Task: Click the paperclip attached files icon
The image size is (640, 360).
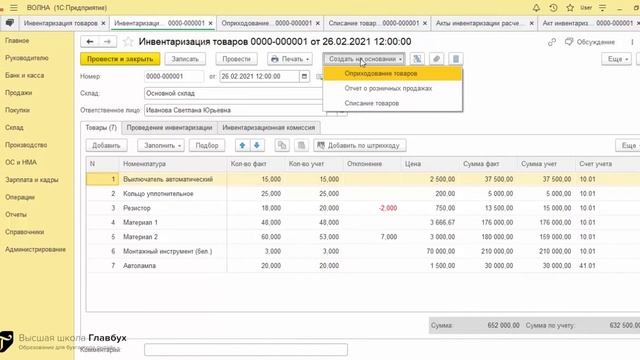Action: click(436, 59)
